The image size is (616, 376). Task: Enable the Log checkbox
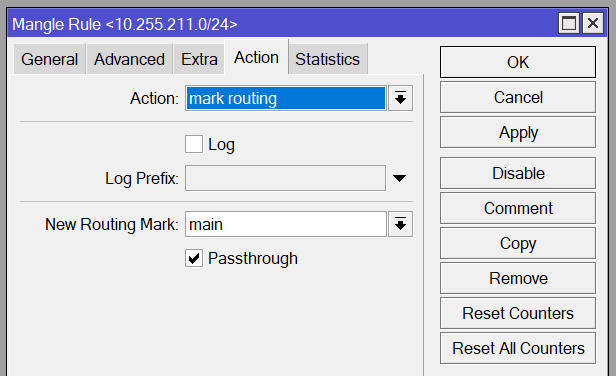[194, 144]
